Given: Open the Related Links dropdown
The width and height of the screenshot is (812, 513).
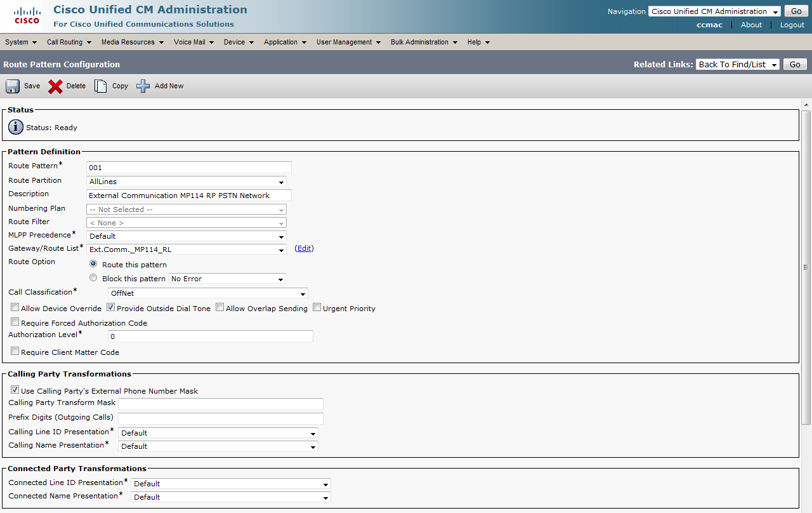Looking at the screenshot, I should 737,65.
